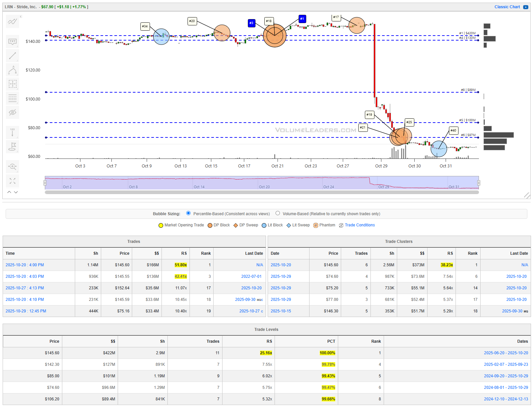Click the #18 trade label
The image size is (532, 406).
pos(269,21)
